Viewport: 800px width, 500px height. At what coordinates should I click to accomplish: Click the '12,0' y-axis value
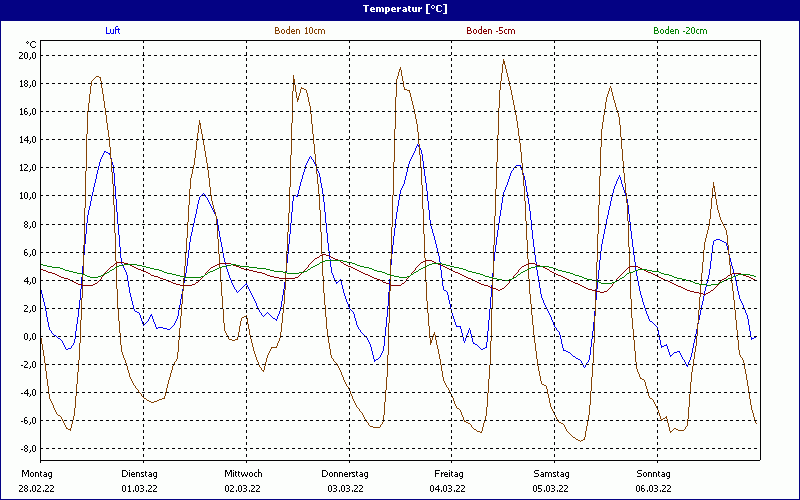coord(28,168)
